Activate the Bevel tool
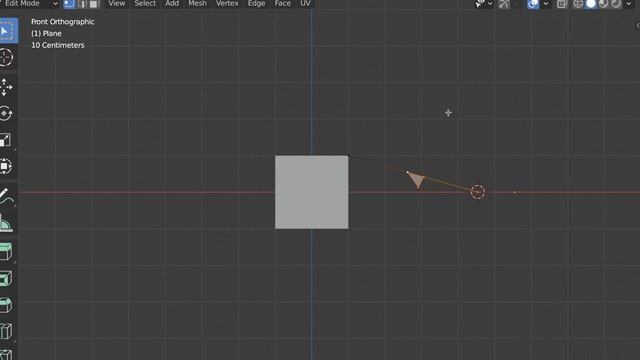640x360 pixels. 6,305
